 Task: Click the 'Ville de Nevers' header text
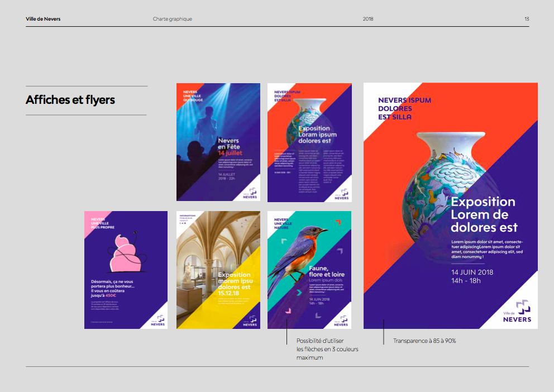coord(43,19)
